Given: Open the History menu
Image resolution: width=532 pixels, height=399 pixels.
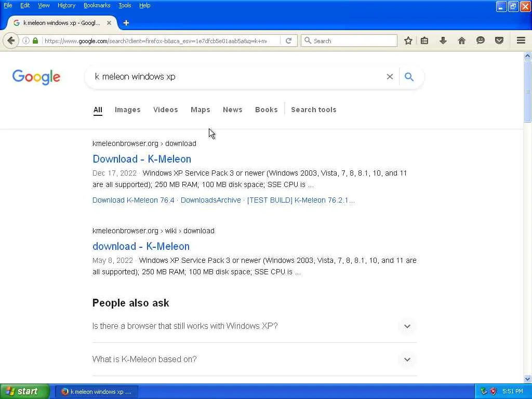Looking at the screenshot, I should tap(66, 5).
